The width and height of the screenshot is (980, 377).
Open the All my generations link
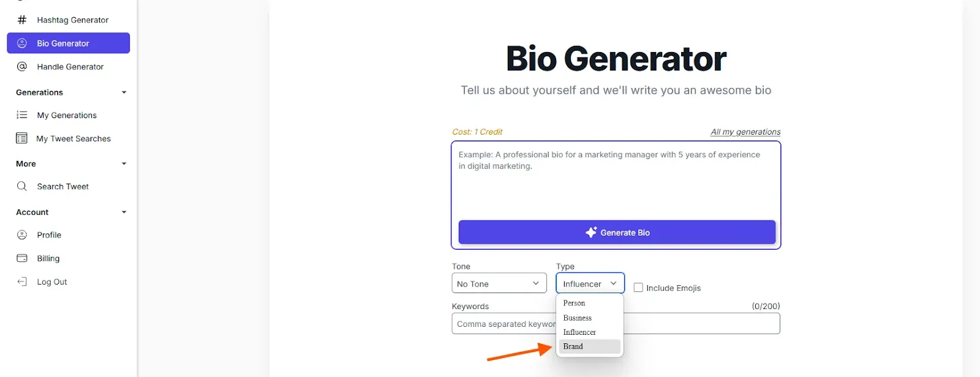point(745,132)
